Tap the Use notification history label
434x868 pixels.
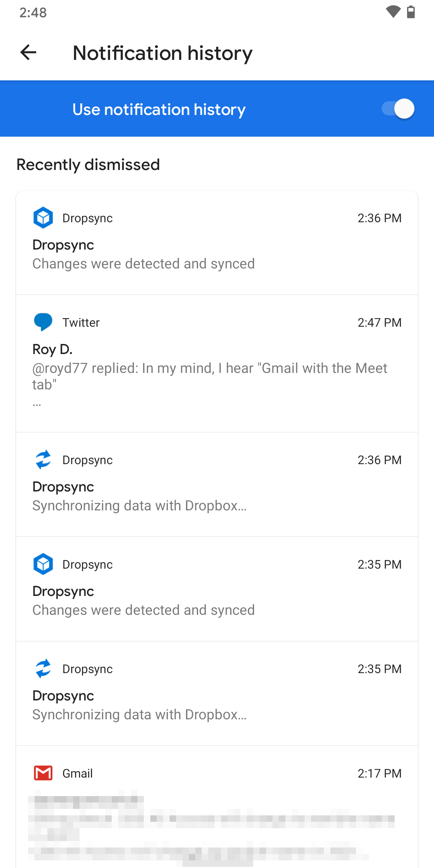click(159, 109)
